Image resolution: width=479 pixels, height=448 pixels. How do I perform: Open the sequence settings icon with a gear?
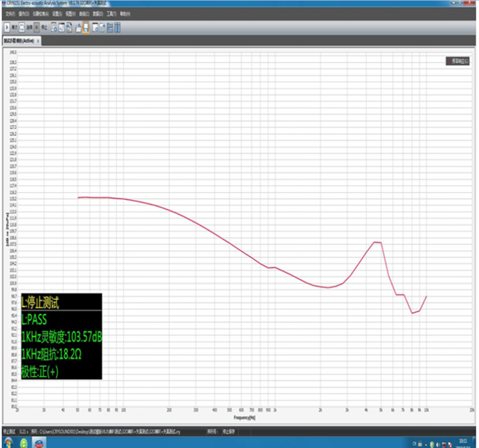point(54,28)
